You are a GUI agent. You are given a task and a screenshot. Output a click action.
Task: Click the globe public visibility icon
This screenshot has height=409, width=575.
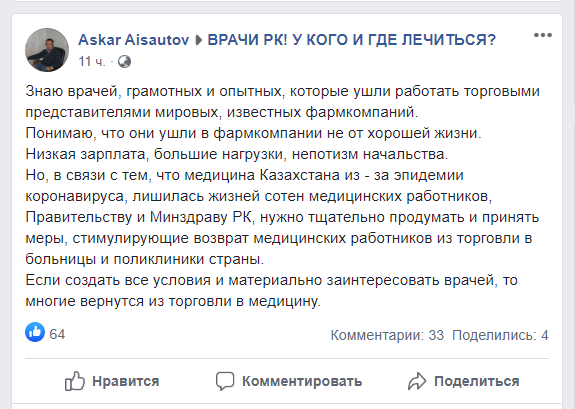point(124,62)
